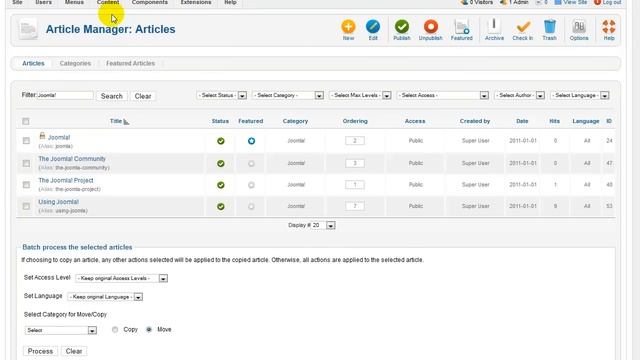The width and height of the screenshot is (640, 360).
Task: Toggle published status of Using Joomla!
Action: (221, 207)
